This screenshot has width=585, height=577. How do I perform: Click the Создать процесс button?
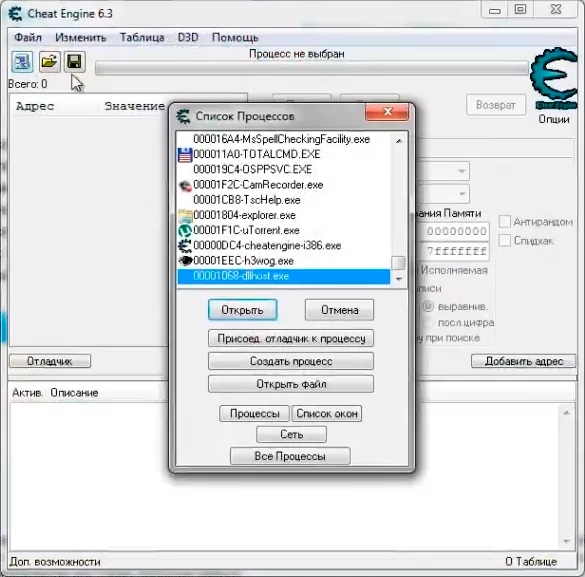coord(291,361)
